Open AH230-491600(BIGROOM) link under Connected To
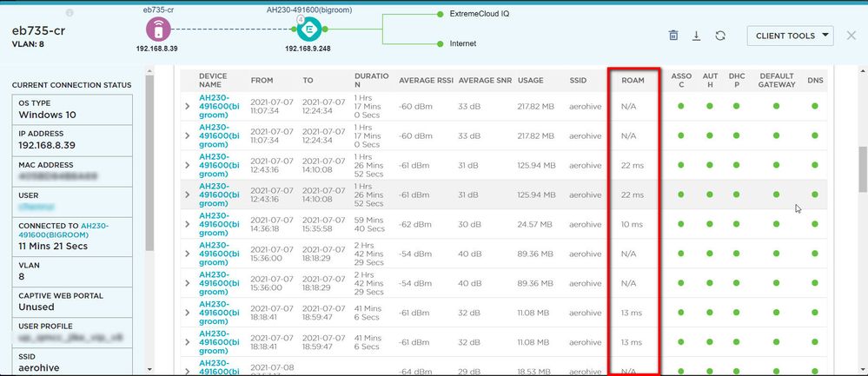Image resolution: width=868 pixels, height=376 pixels. 63,230
